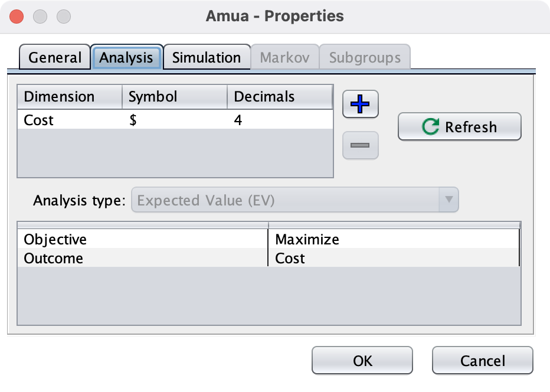Image resolution: width=550 pixels, height=392 pixels.
Task: Select the Analysis tab
Action: tap(126, 58)
